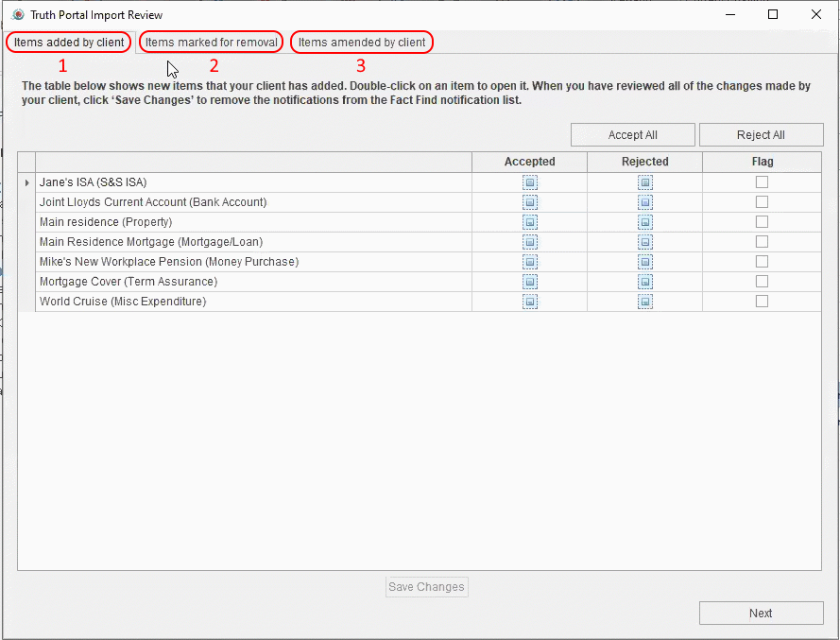Click row indicator arrow beside Jane's ISA
The height and width of the screenshot is (640, 840).
(x=26, y=182)
